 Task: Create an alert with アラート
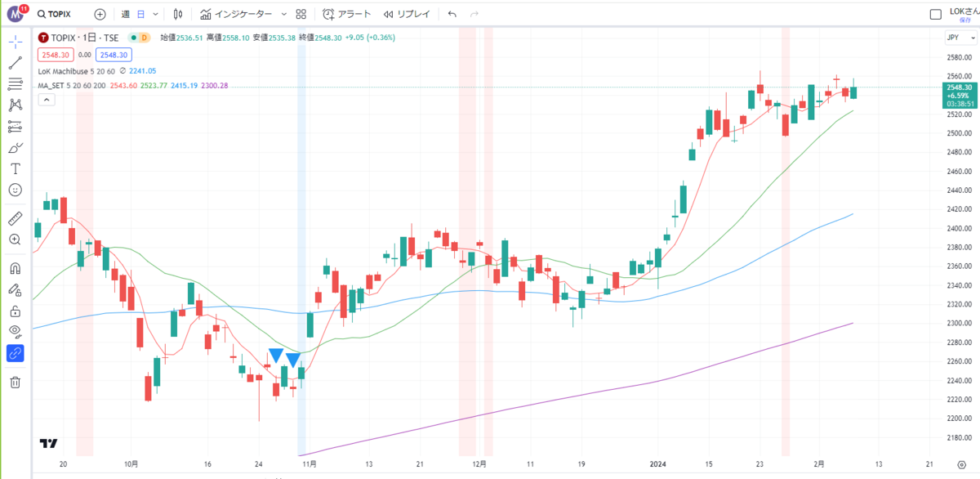pos(346,15)
